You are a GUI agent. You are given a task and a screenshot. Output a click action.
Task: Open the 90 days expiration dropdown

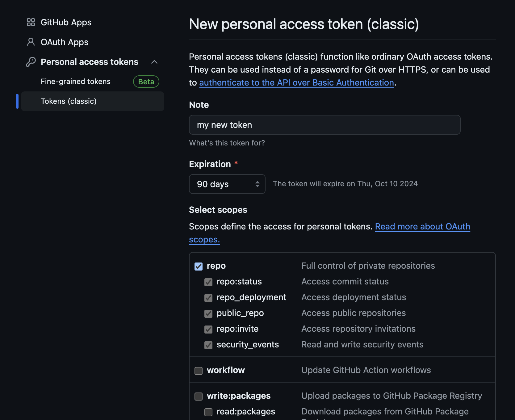pyautogui.click(x=227, y=184)
